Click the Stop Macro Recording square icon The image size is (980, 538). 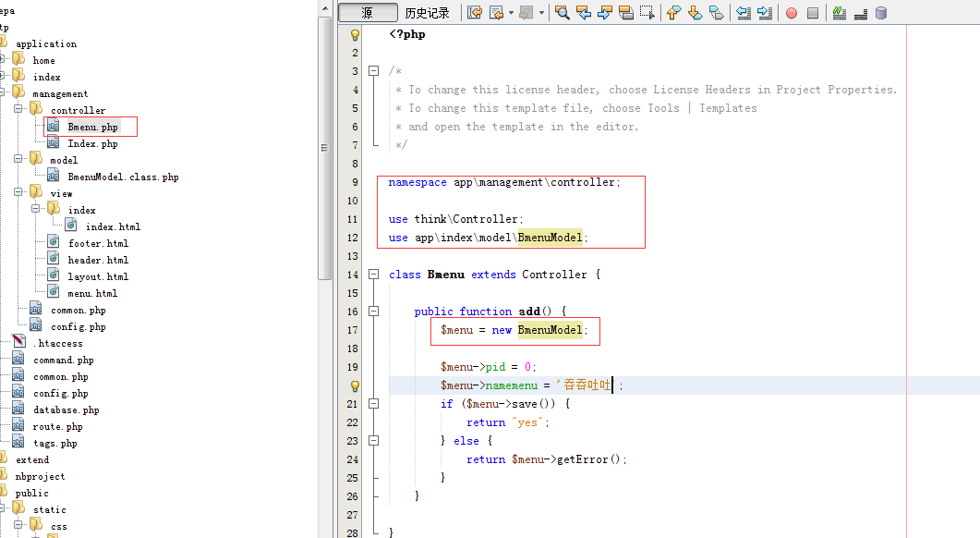click(x=813, y=13)
